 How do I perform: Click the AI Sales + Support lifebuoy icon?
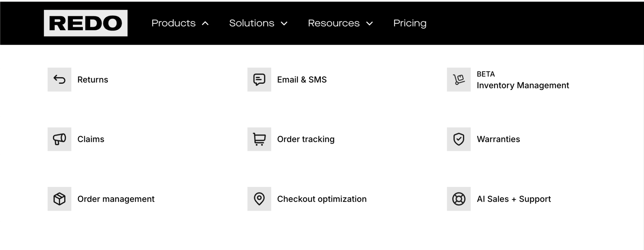(x=458, y=199)
